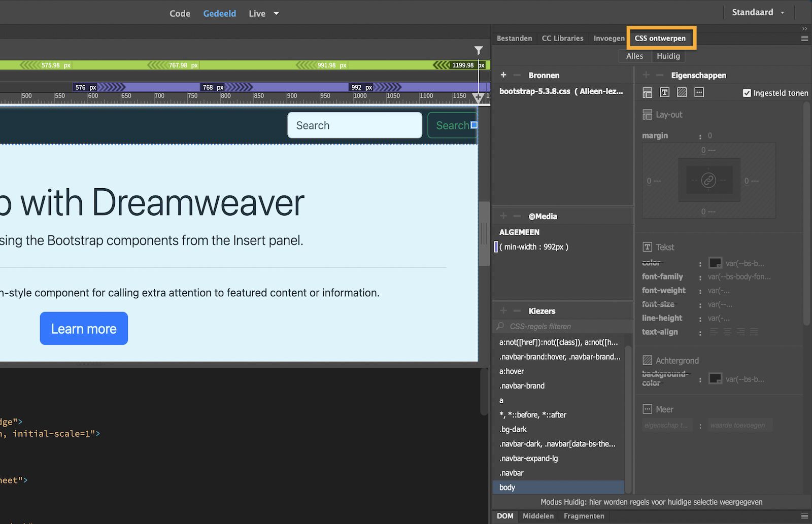This screenshot has width=812, height=524.
Task: Add a new CSS source with the plus icon
Action: click(x=503, y=75)
